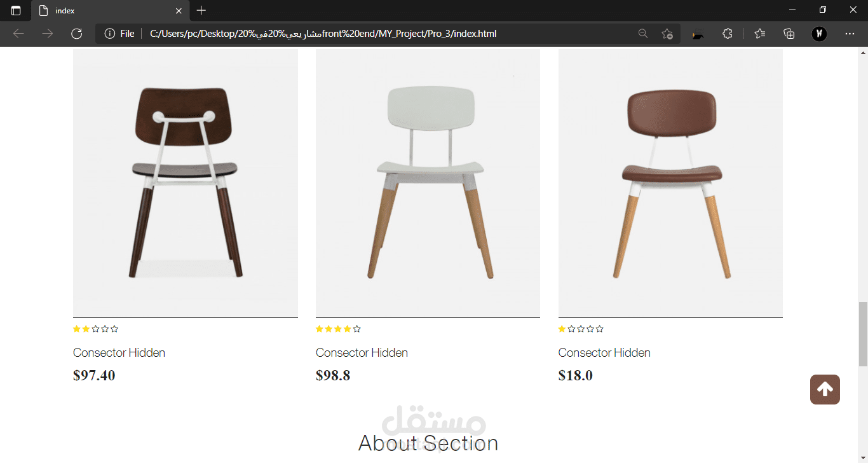Refresh the page
Image resolution: width=868 pixels, height=463 pixels.
pyautogui.click(x=77, y=34)
